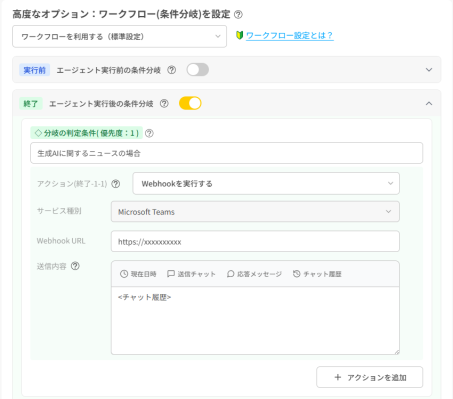Open the Microsoft Teams service type dropdown
Image resolution: width=453 pixels, height=399 pixels.
click(x=255, y=212)
